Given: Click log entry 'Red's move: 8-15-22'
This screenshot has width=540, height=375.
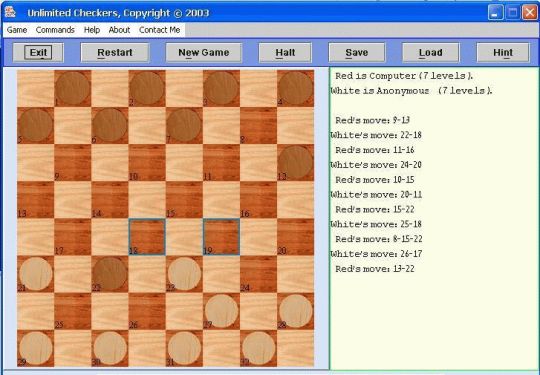Looking at the screenshot, I should click(x=379, y=239).
